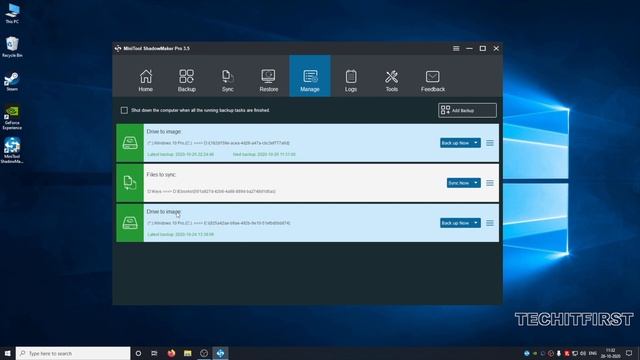Select the Files to sync title

(x=161, y=174)
